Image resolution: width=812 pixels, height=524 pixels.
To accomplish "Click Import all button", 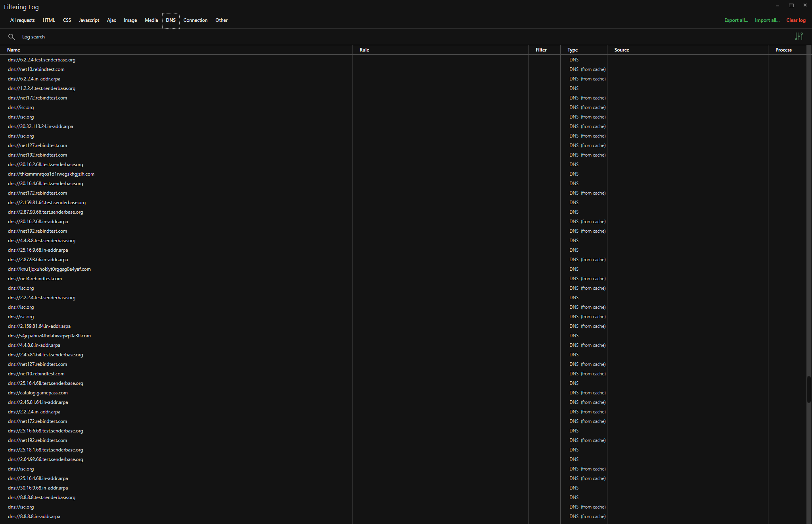I will (767, 20).
